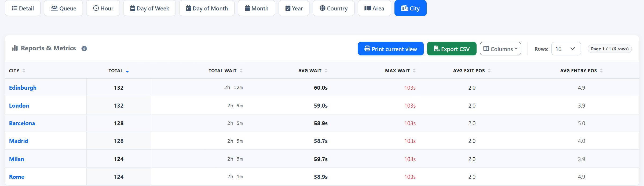Open the Area tab

(x=374, y=8)
